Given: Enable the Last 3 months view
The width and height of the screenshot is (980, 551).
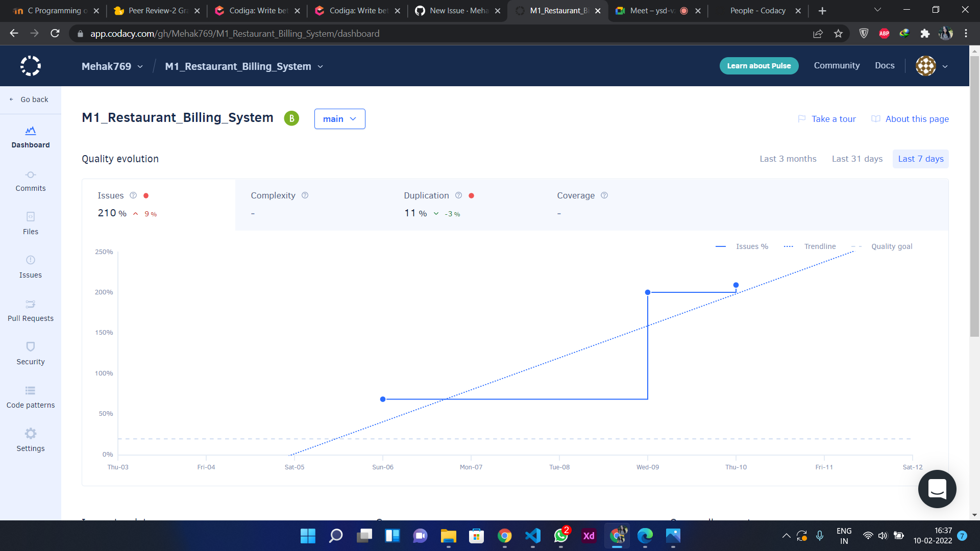Looking at the screenshot, I should coord(788,159).
